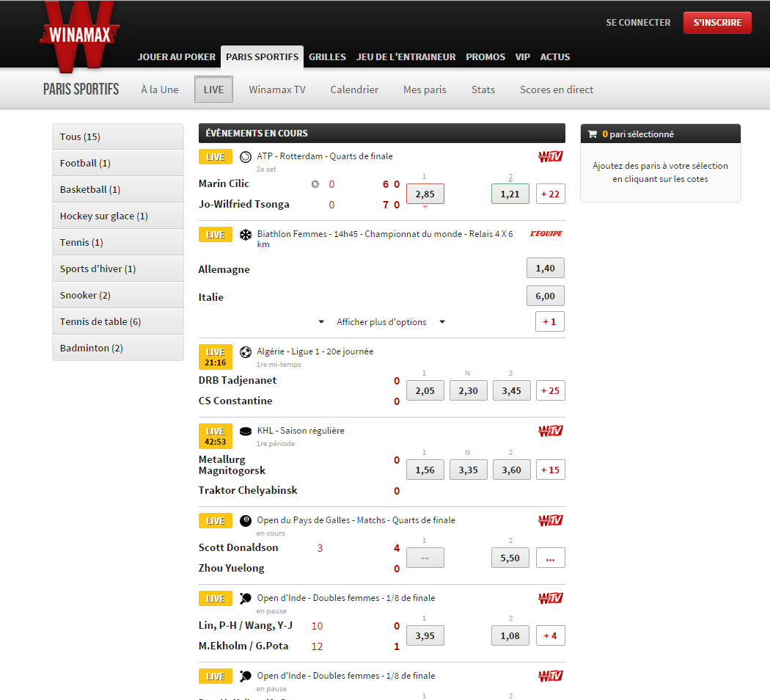This screenshot has width=770, height=700.
Task: Filter by Hockey sur glace (1)
Action: tap(118, 216)
